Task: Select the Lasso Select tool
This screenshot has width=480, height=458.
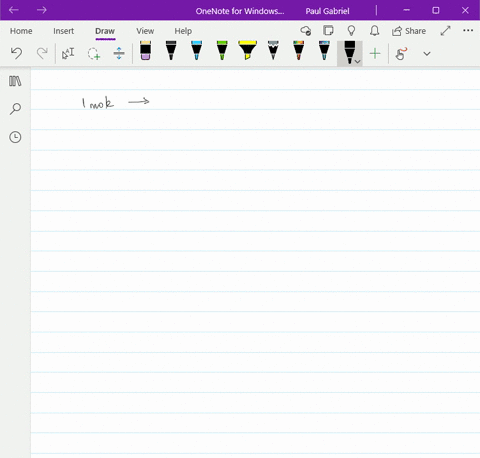Action: pos(94,53)
